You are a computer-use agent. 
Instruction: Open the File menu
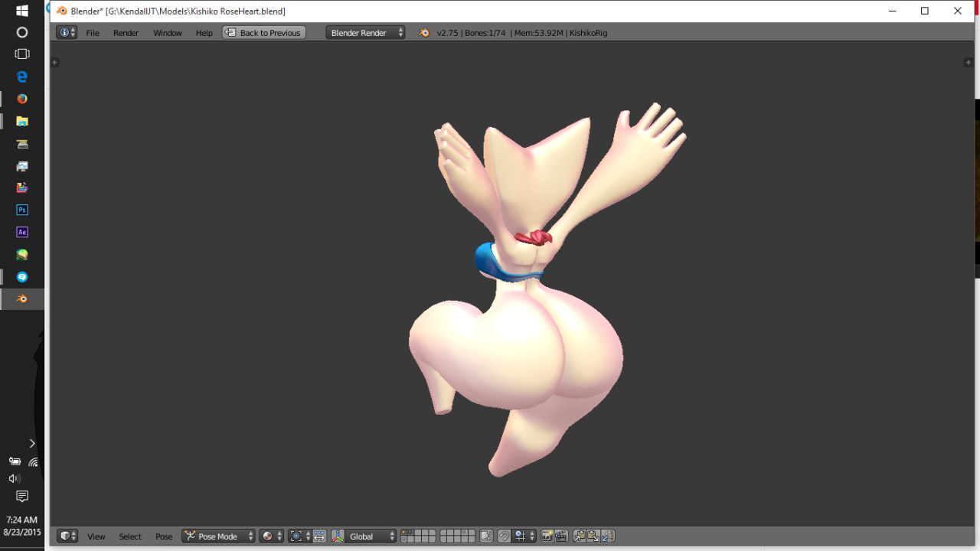[x=93, y=33]
